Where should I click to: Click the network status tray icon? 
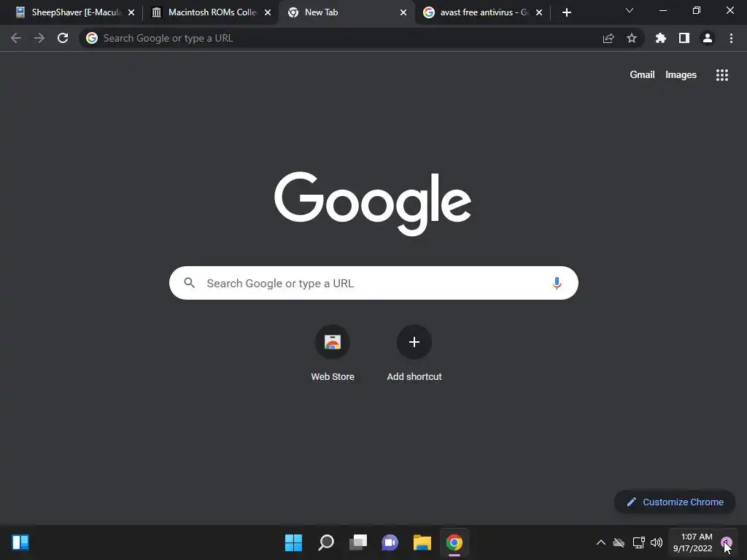(x=638, y=542)
